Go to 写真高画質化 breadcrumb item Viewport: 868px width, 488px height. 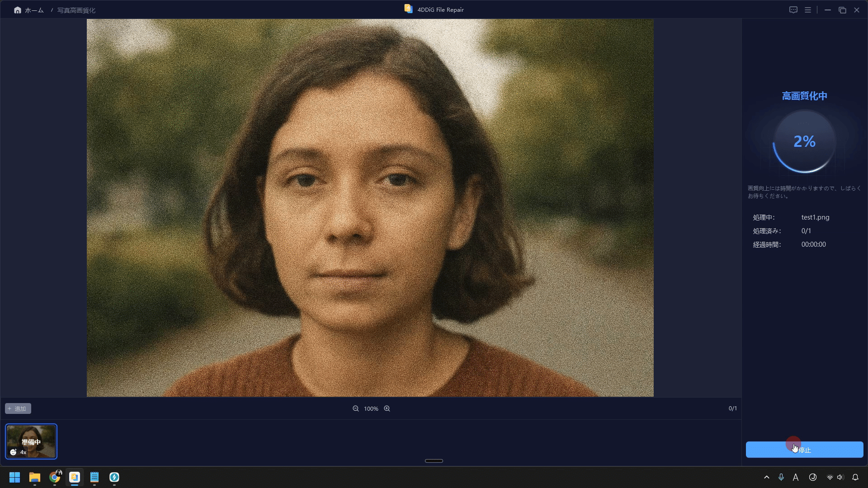pyautogui.click(x=76, y=10)
